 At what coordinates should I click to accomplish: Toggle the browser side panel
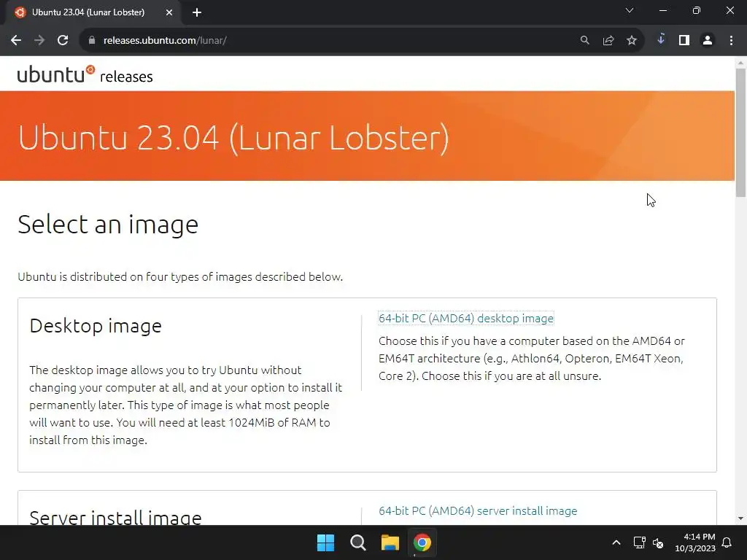[684, 41]
